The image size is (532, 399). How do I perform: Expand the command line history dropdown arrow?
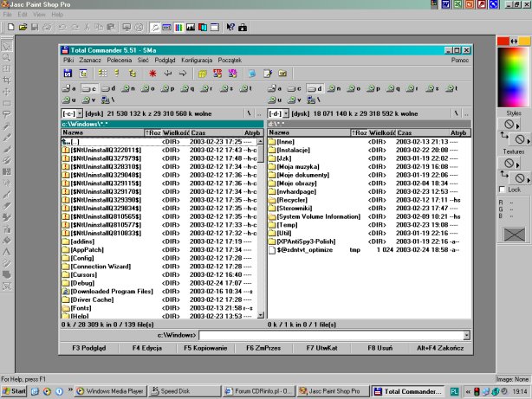click(x=467, y=335)
